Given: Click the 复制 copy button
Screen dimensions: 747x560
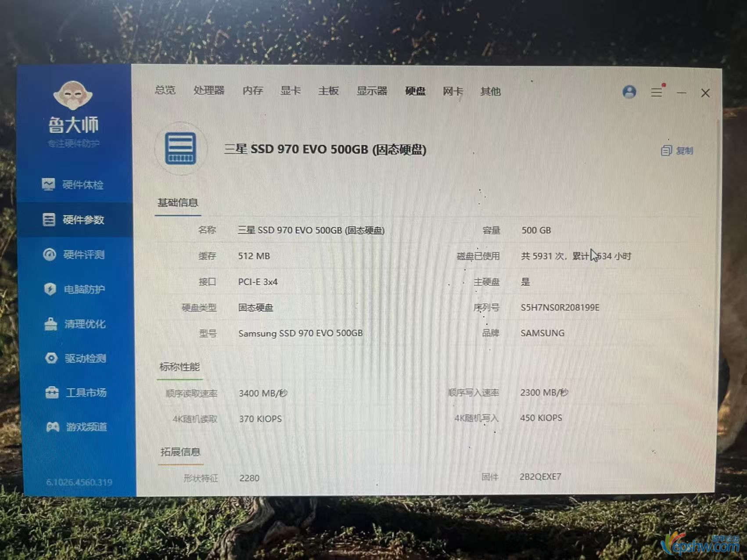Looking at the screenshot, I should click(677, 151).
